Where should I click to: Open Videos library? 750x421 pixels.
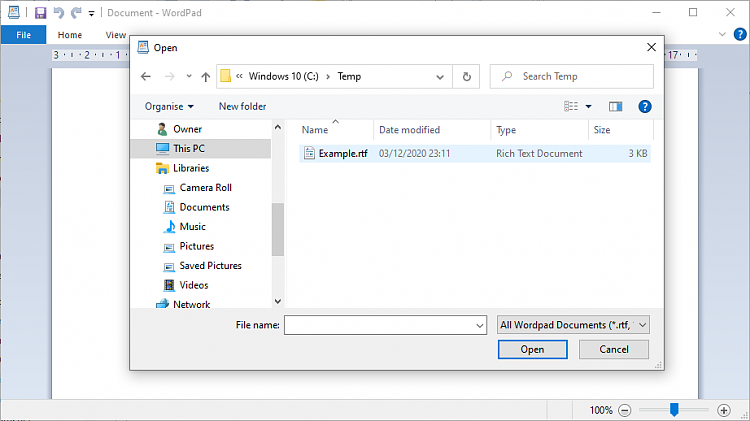coord(194,285)
